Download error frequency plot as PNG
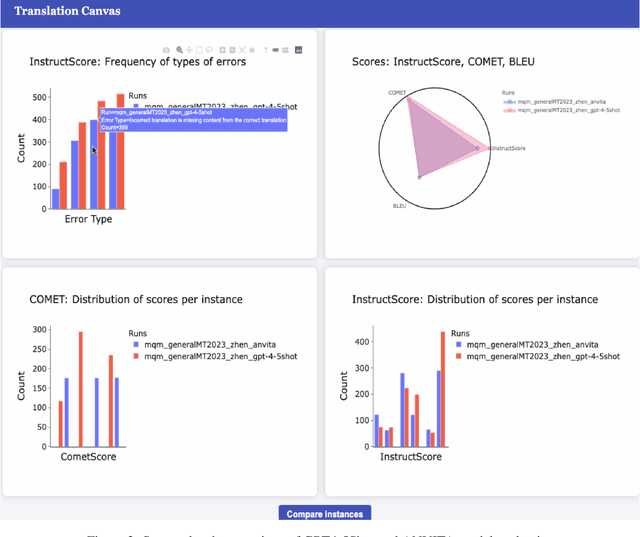 point(167,49)
